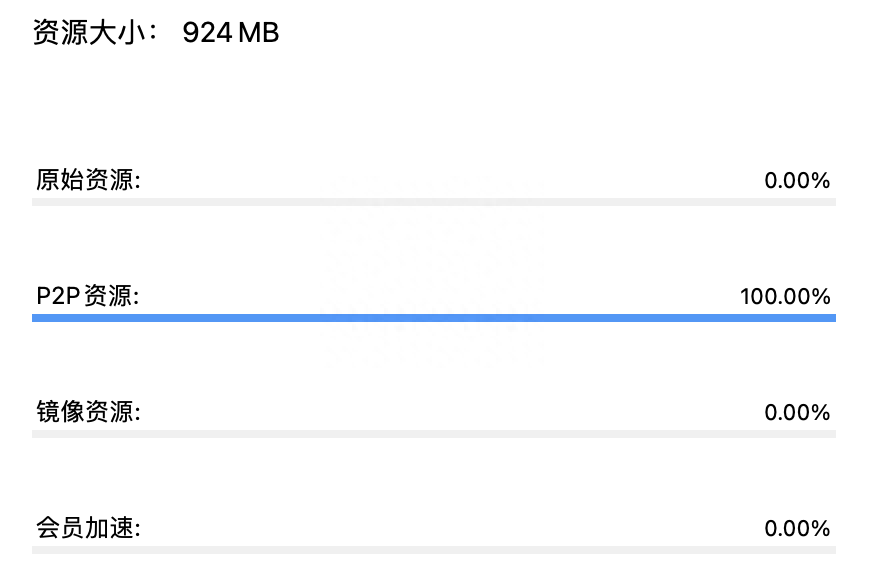Click the fully filled blue progress bar
This screenshot has width=872, height=574.
click(434, 318)
